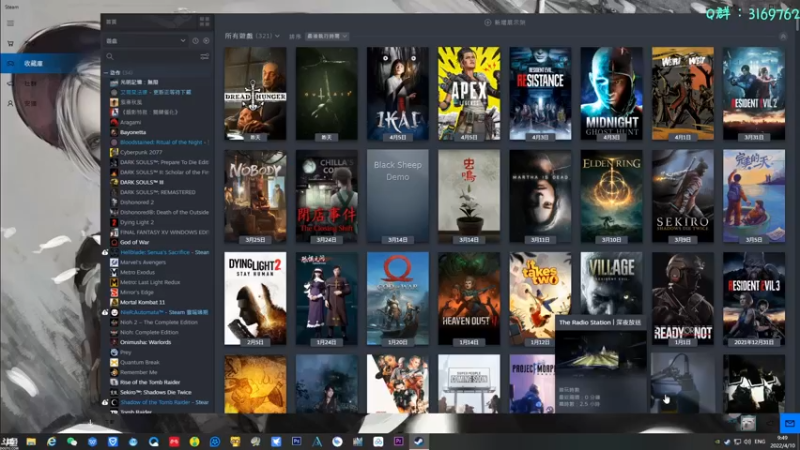The width and height of the screenshot is (800, 450).
Task: Open Premiere Pro from the taskbar
Action: point(398,442)
